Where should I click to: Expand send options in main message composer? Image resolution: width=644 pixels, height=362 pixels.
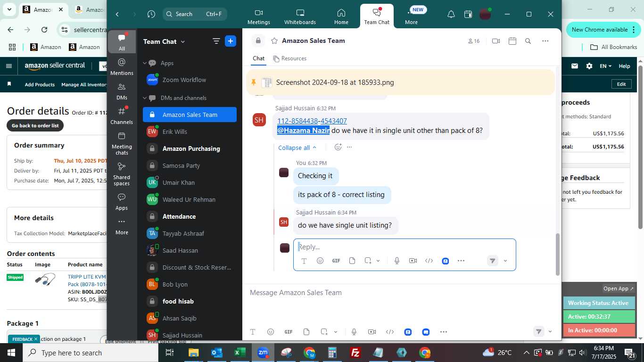550,332
